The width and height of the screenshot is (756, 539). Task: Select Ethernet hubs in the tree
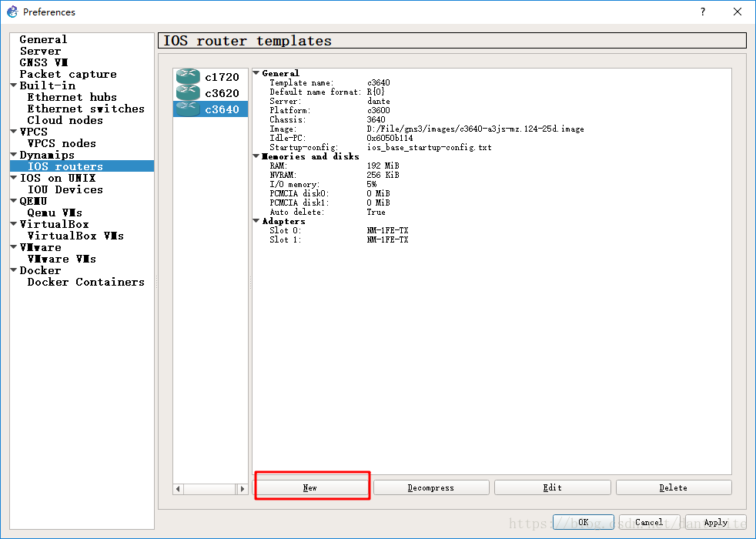pos(72,97)
